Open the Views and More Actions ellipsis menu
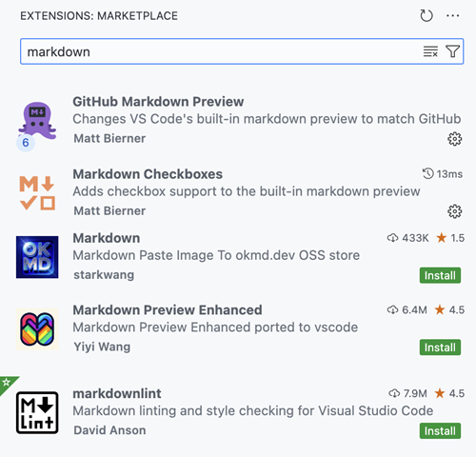476x457 pixels. (452, 15)
